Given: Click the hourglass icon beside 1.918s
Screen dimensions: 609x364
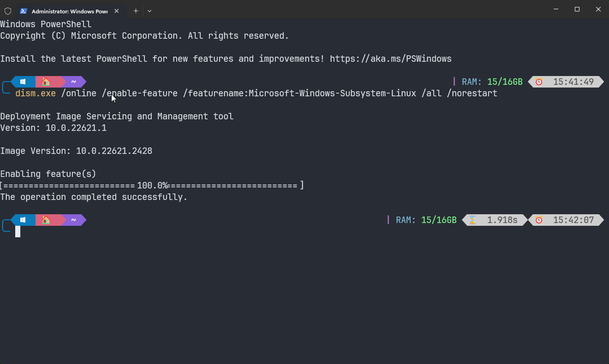Looking at the screenshot, I should coord(472,220).
